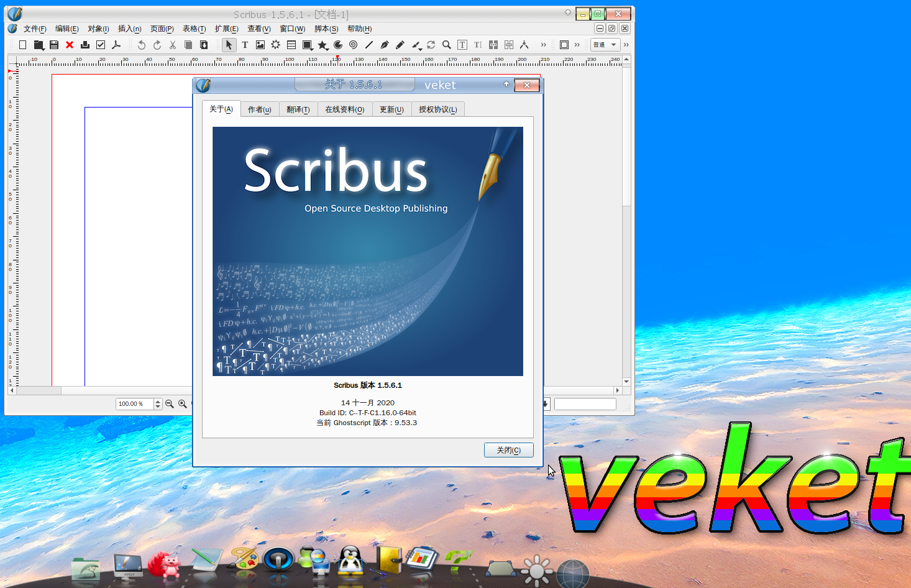Screen dimensions: 911x588
Task: Open the 文件(F) menu
Action: (x=35, y=29)
